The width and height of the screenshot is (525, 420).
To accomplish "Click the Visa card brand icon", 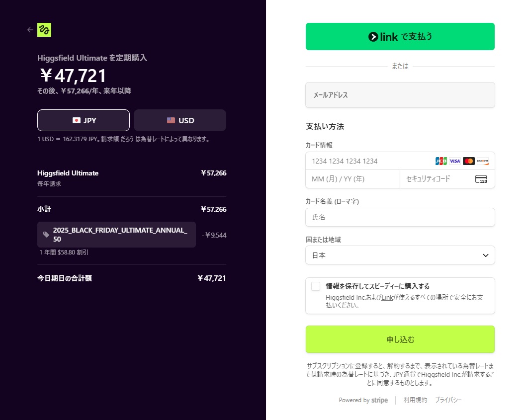I will pyautogui.click(x=454, y=161).
